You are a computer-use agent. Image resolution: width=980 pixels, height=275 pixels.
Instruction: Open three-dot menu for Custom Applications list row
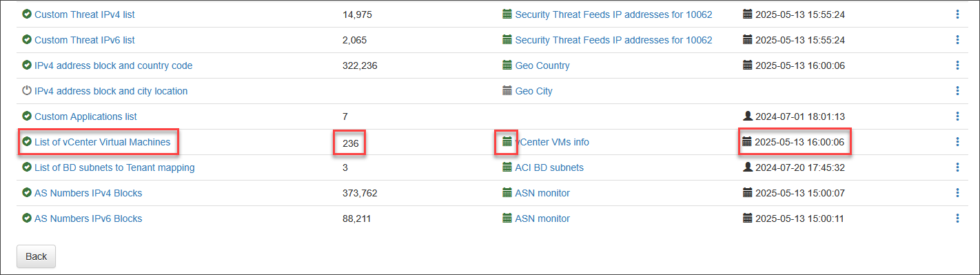tap(957, 116)
